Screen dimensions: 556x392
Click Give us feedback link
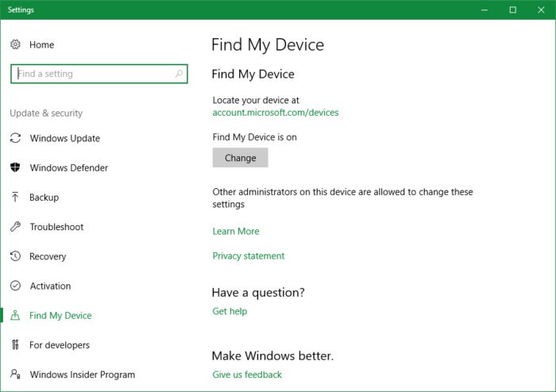247,375
